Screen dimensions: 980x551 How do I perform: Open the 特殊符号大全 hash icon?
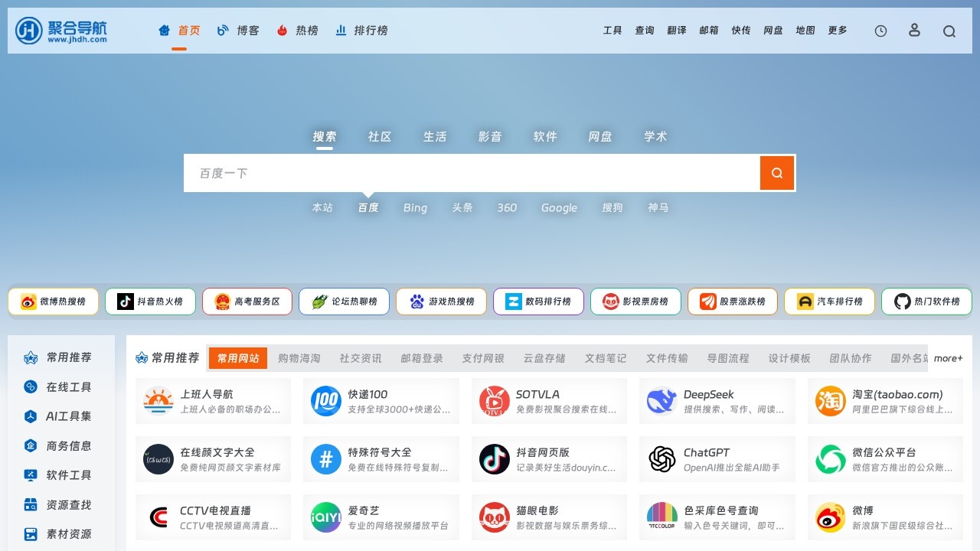(x=326, y=459)
